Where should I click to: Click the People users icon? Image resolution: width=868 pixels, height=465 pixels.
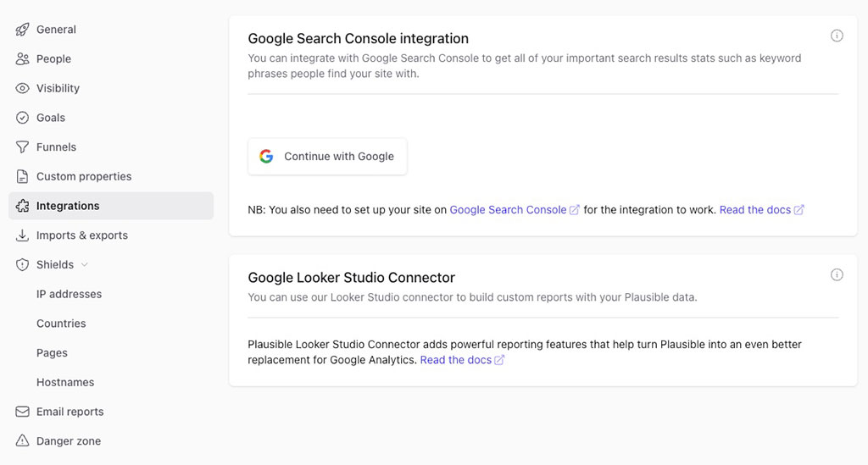tap(23, 59)
